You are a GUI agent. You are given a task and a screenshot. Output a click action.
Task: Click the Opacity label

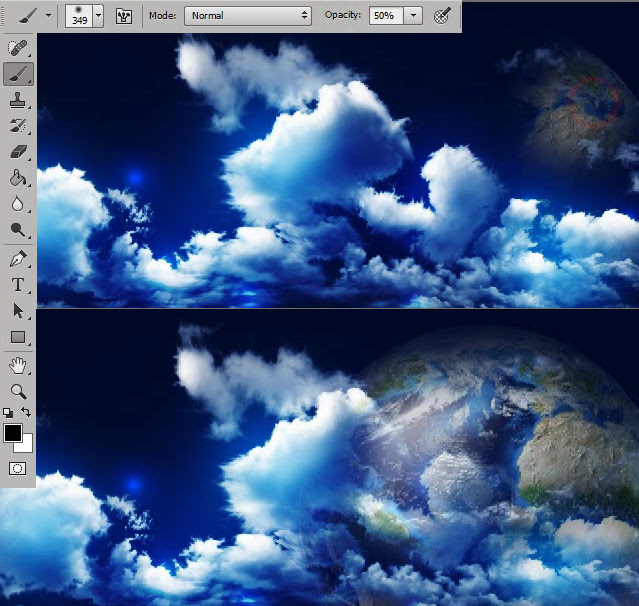[343, 15]
